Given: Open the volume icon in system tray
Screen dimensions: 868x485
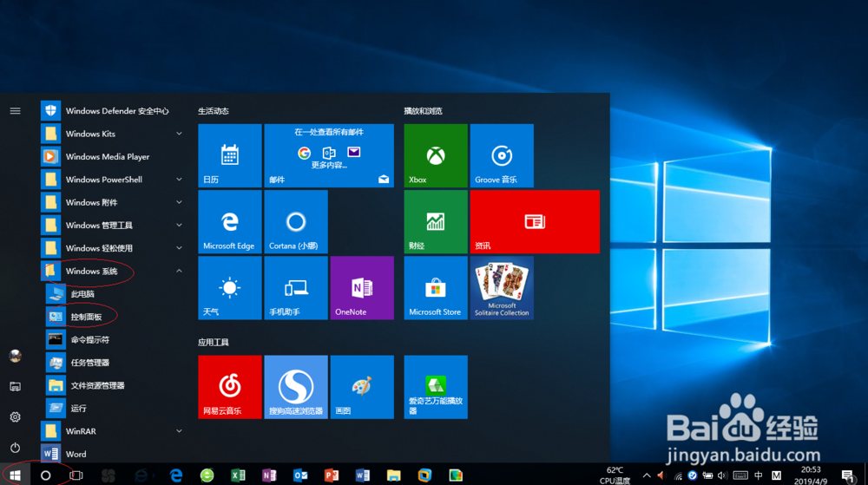Looking at the screenshot, I should click(722, 475).
